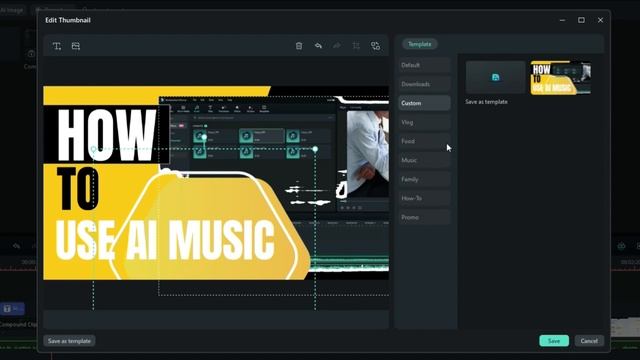Click the Save as template tile

click(x=496, y=78)
